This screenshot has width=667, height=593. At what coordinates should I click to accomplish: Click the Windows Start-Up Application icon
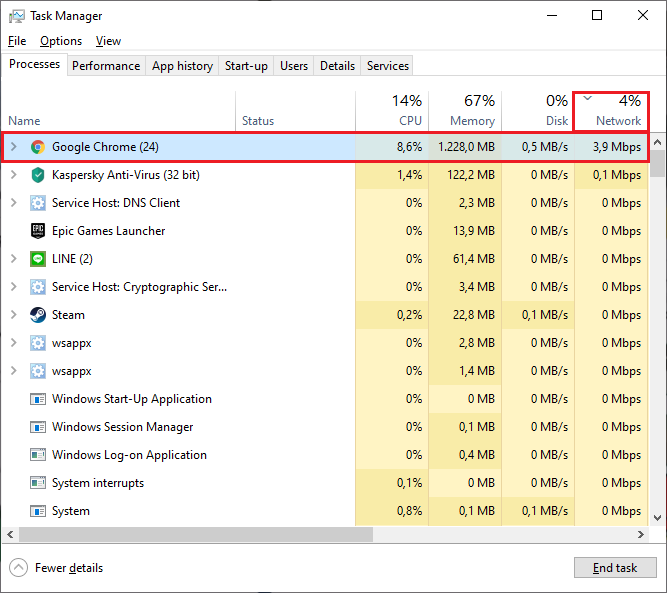tap(38, 399)
